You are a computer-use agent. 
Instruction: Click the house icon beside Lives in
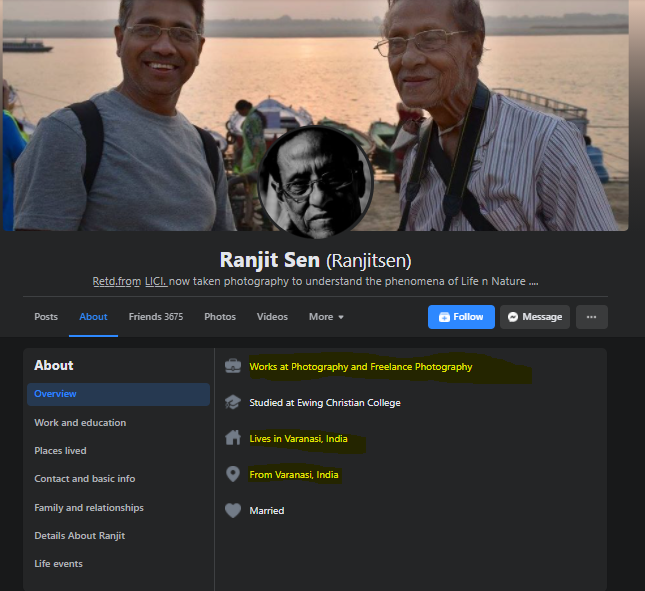(233, 438)
